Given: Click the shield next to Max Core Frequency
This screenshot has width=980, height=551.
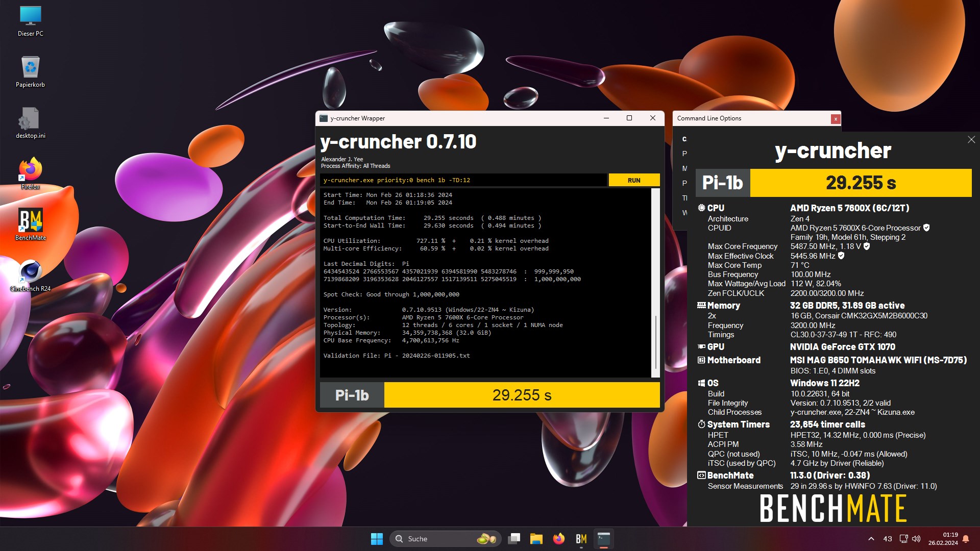Looking at the screenshot, I should coord(866,246).
